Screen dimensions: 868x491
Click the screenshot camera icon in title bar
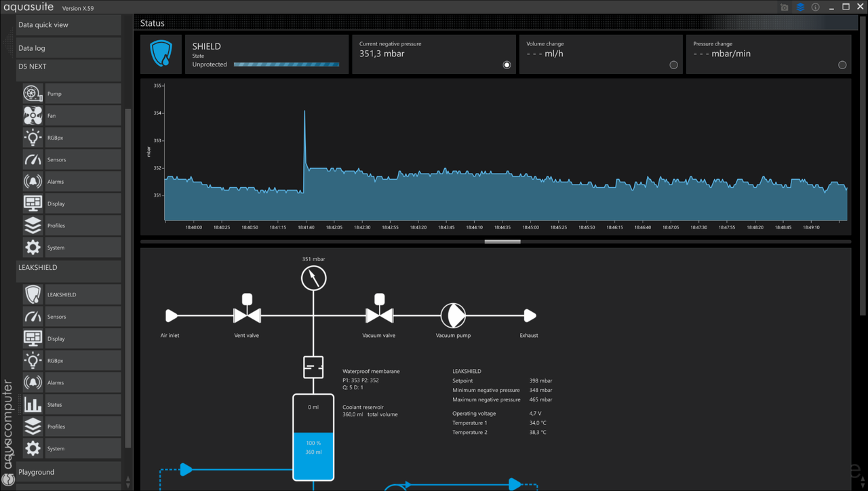(x=785, y=7)
